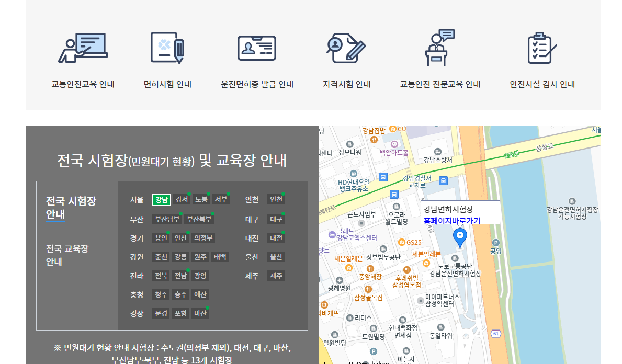Select the 대전 test center button
622x364 pixels.
(276, 238)
